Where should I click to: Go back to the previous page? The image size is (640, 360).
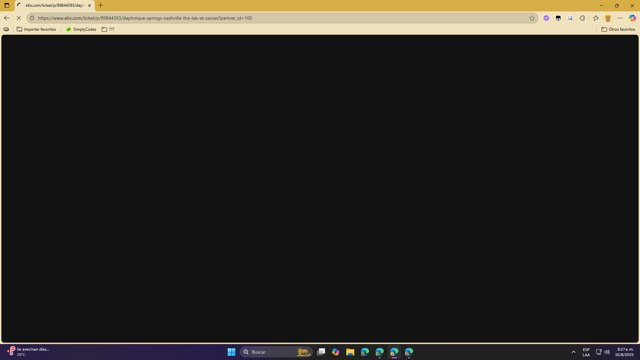[x=7, y=18]
